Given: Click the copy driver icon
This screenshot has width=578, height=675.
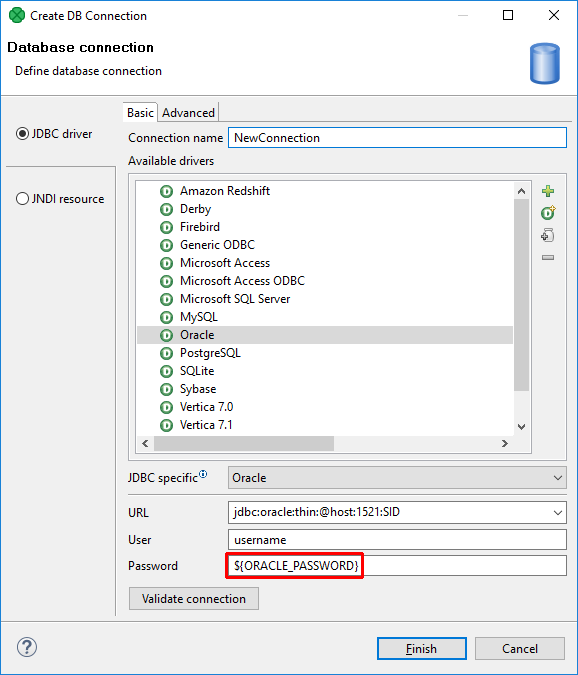Looking at the screenshot, I should [547, 235].
